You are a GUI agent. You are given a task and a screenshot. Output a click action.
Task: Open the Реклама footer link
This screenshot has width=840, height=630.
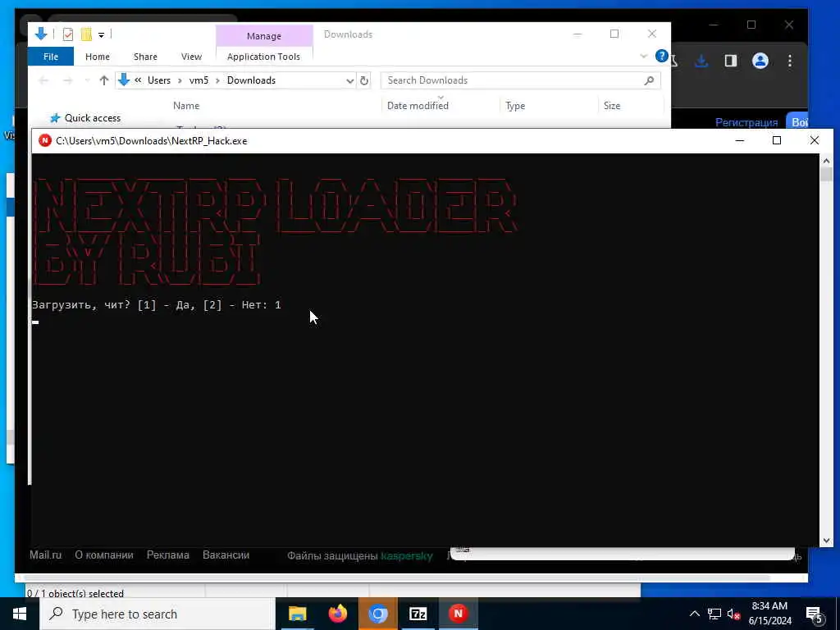tap(167, 555)
